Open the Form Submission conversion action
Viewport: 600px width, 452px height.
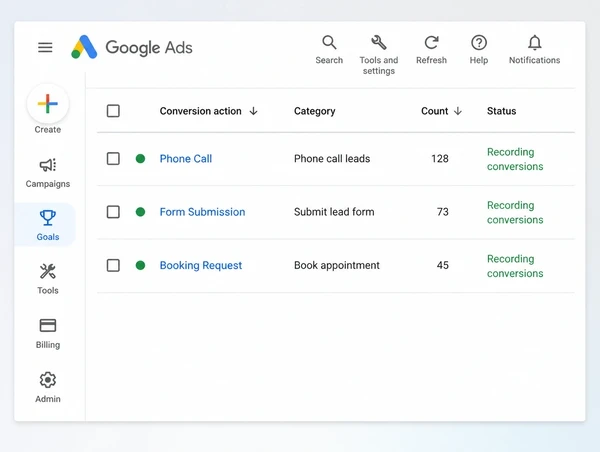(x=202, y=212)
